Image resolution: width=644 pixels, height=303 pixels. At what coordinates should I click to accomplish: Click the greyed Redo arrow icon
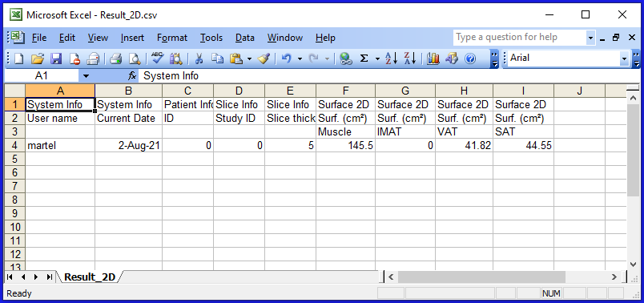point(313,59)
